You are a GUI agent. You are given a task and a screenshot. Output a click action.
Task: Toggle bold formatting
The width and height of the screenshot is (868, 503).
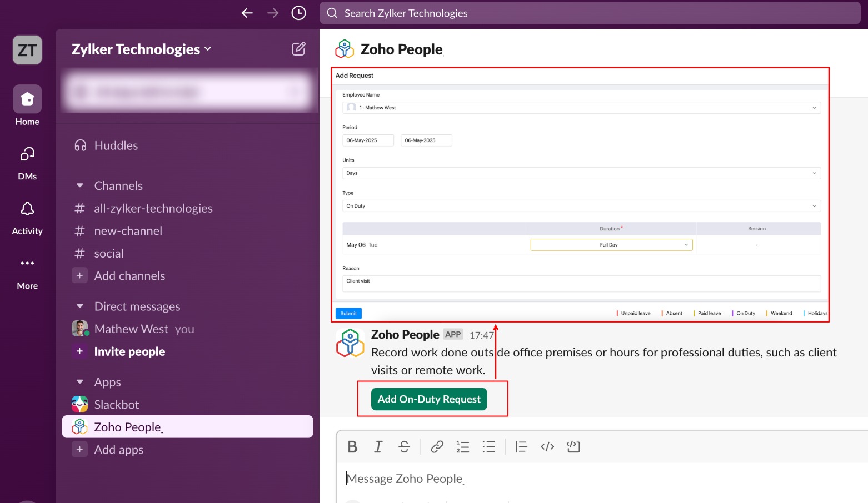(352, 447)
